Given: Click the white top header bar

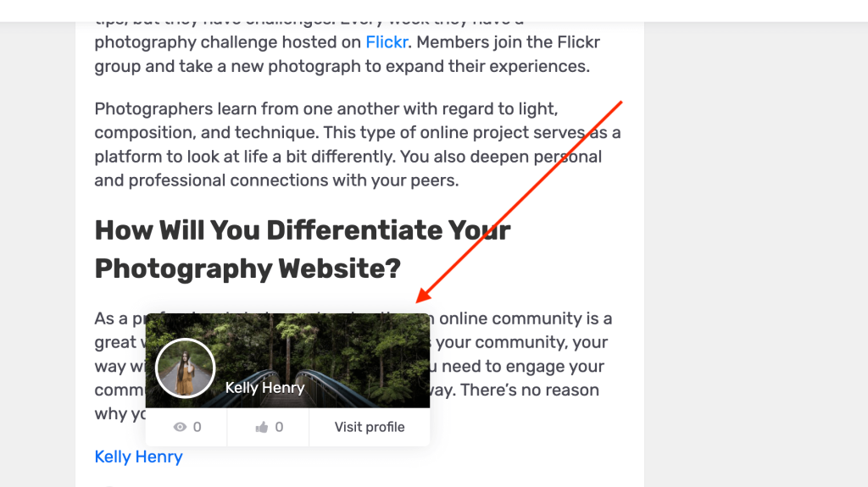Looking at the screenshot, I should (x=434, y=11).
